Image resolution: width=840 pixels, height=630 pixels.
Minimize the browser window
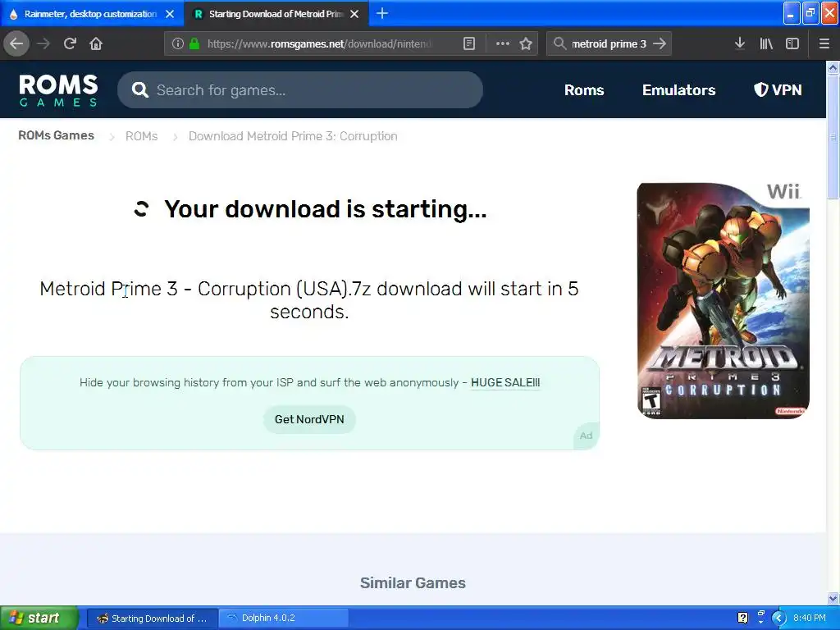(792, 13)
